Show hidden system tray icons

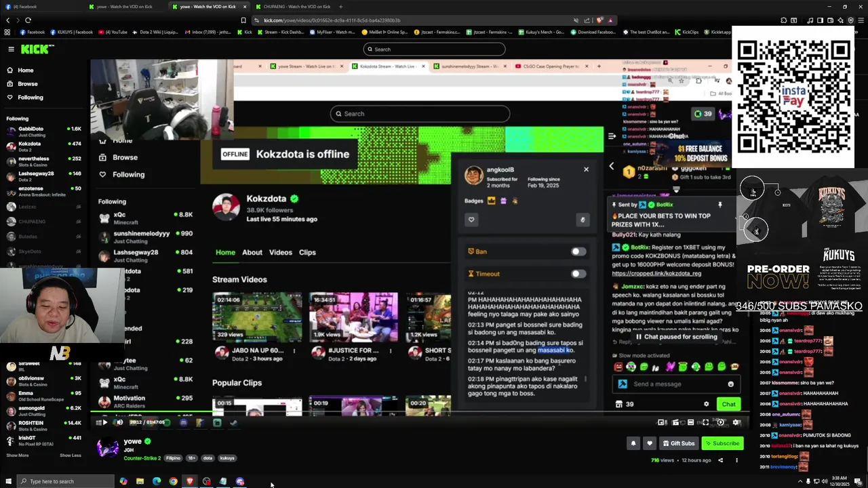coord(800,481)
